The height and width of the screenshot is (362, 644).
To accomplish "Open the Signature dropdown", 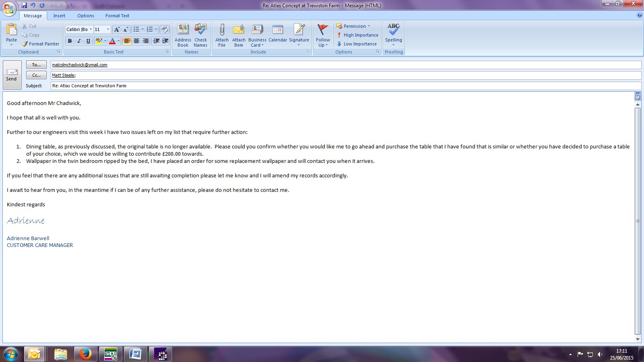I will (299, 35).
